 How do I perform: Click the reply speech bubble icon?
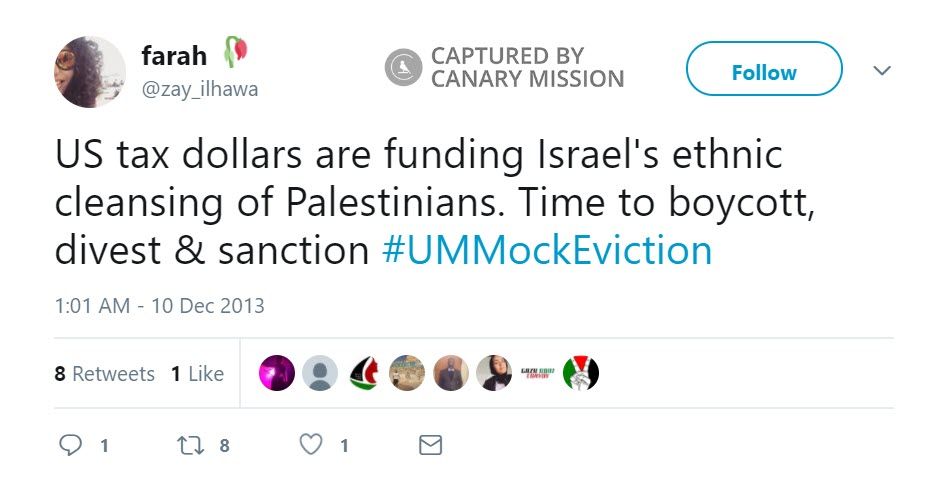71,445
